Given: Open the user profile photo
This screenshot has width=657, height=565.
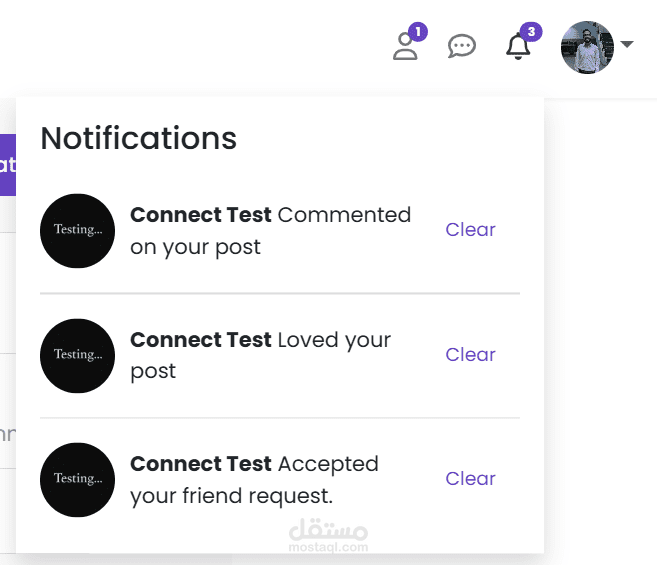Looking at the screenshot, I should (x=587, y=47).
